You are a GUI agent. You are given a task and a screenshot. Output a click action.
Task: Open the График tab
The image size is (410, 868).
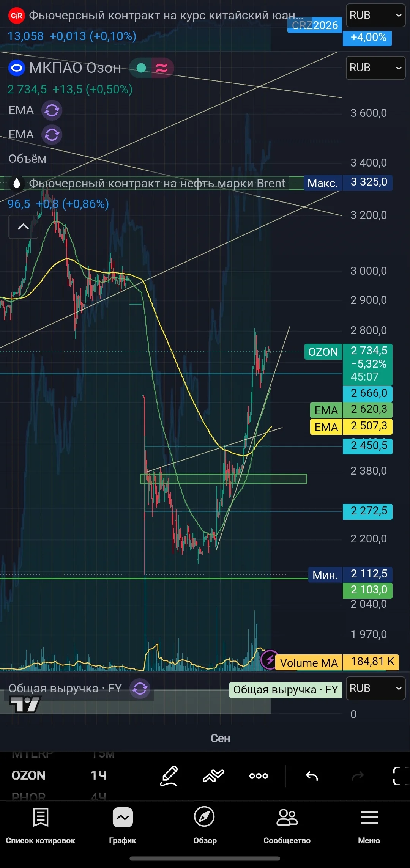(x=123, y=826)
